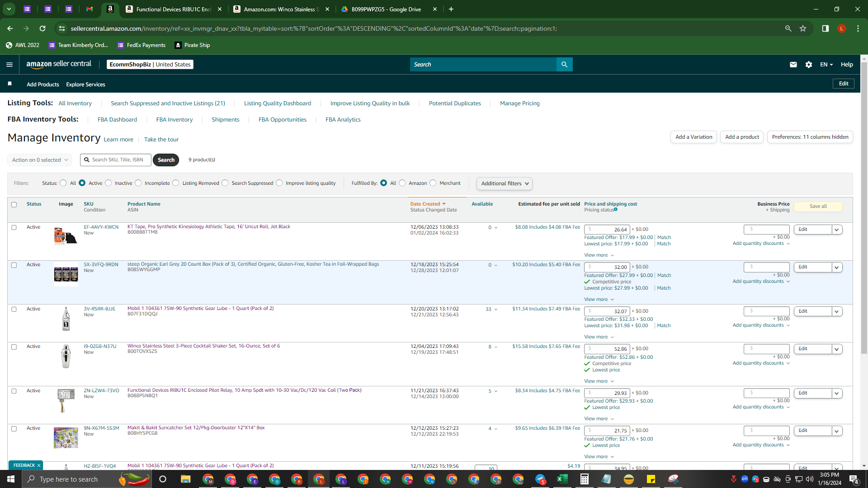
Task: Click the Add a Variation button
Action: [x=693, y=137]
